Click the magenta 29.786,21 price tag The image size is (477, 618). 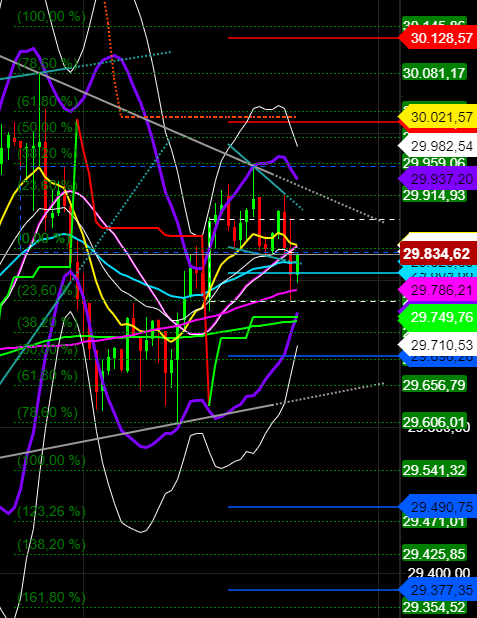[x=439, y=290]
